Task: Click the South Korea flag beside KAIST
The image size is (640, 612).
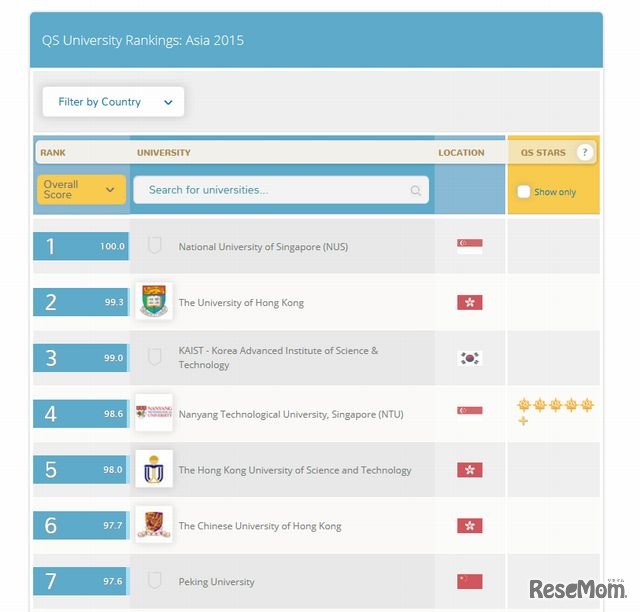Action: coord(469,358)
